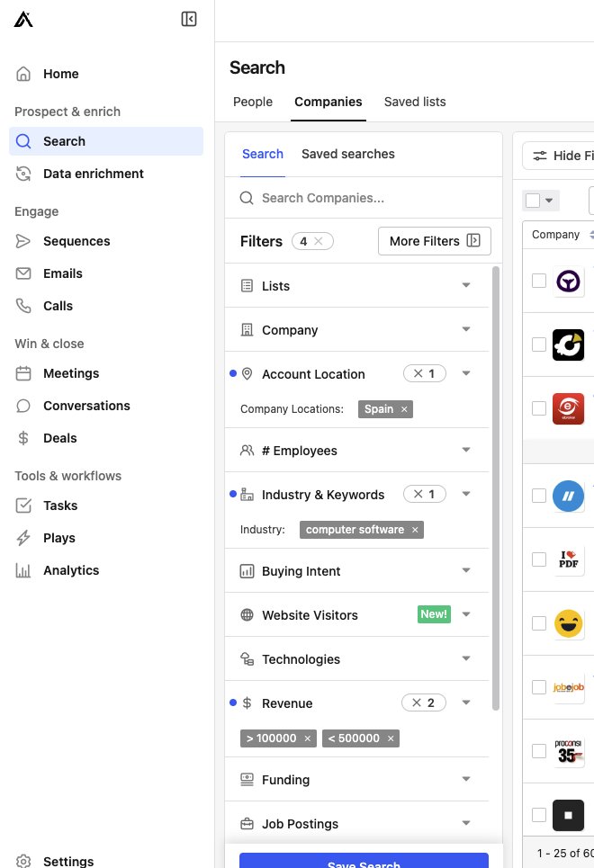Click the Apollo logo icon
Viewport: 594px width, 868px height.
pyautogui.click(x=23, y=20)
